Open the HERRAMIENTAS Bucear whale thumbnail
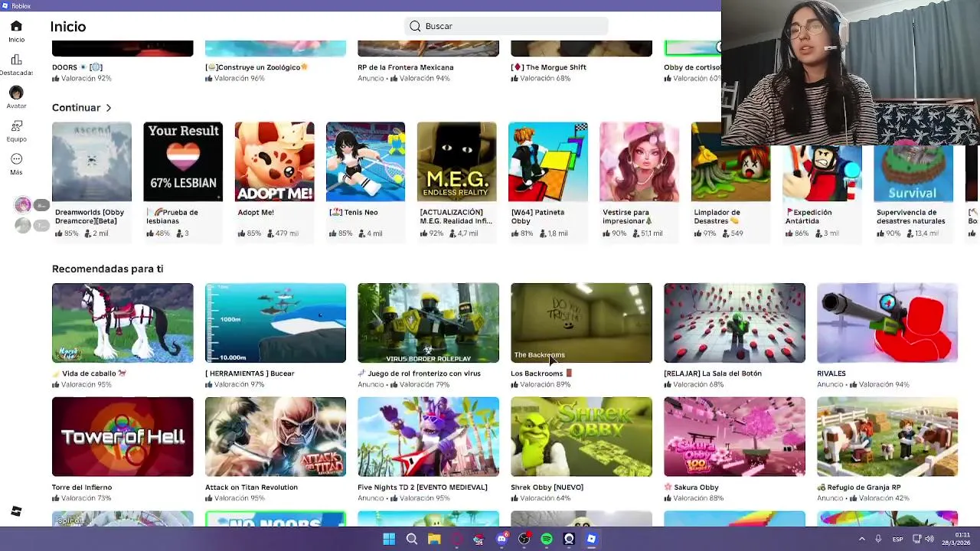This screenshot has height=551, width=980. 276,323
